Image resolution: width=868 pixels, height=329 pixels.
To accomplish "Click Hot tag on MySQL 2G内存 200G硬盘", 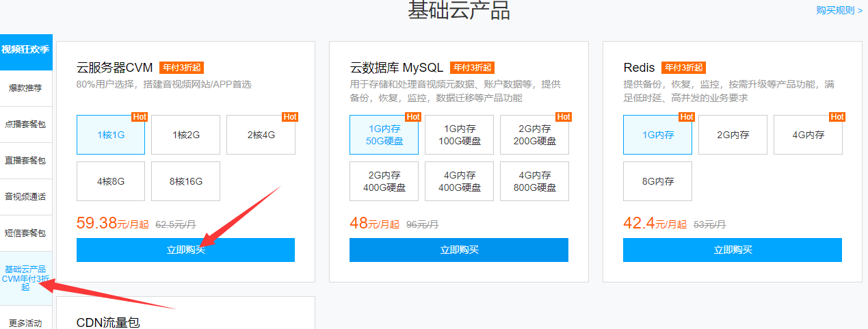I will pos(564,117).
